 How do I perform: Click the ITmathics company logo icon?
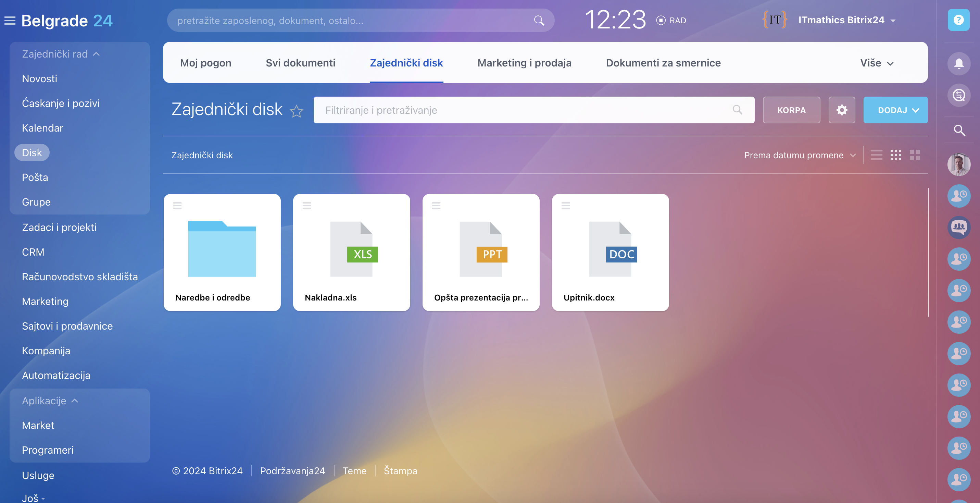tap(775, 20)
